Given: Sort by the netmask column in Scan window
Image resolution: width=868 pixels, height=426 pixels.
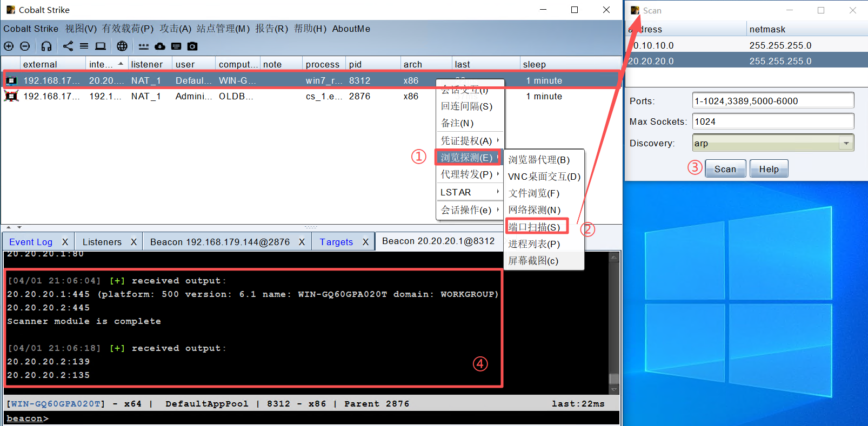Looking at the screenshot, I should point(807,29).
